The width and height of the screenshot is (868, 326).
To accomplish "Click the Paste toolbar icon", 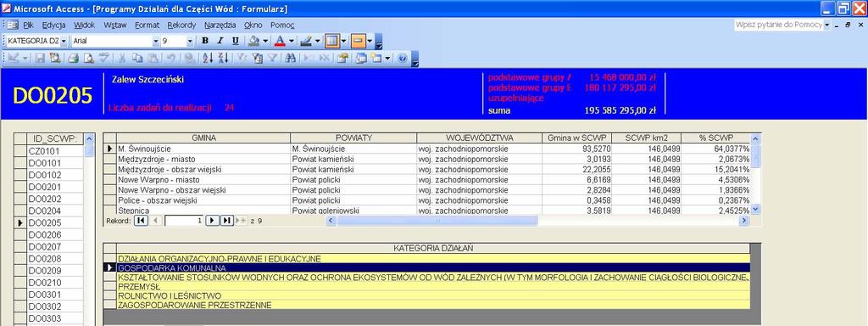I will (153, 58).
